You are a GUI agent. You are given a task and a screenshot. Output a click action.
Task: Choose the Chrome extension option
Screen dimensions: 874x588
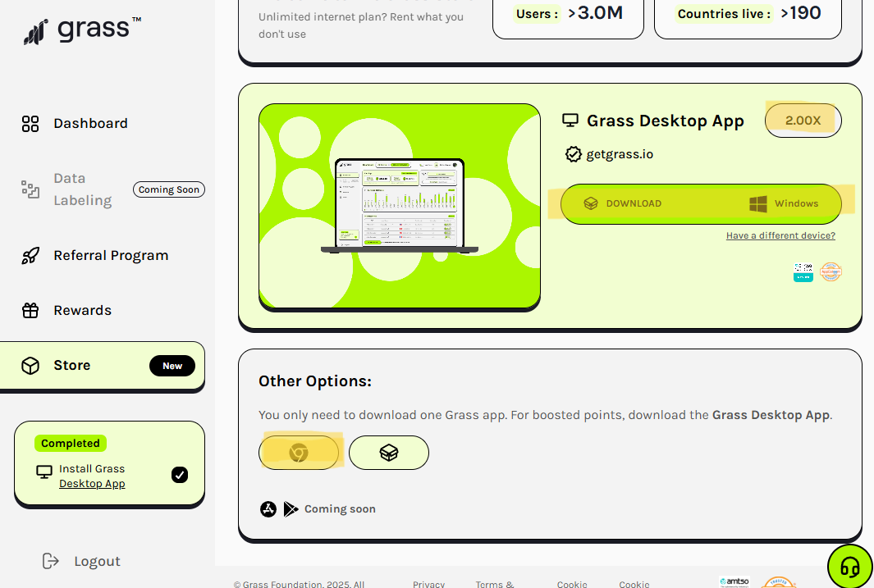click(x=299, y=453)
